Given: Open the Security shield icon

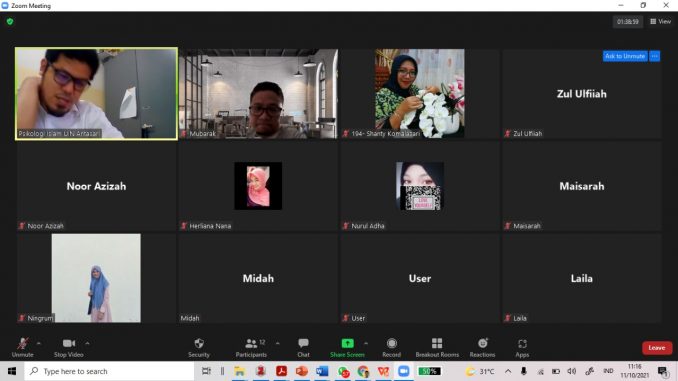Looking at the screenshot, I should tap(199, 343).
